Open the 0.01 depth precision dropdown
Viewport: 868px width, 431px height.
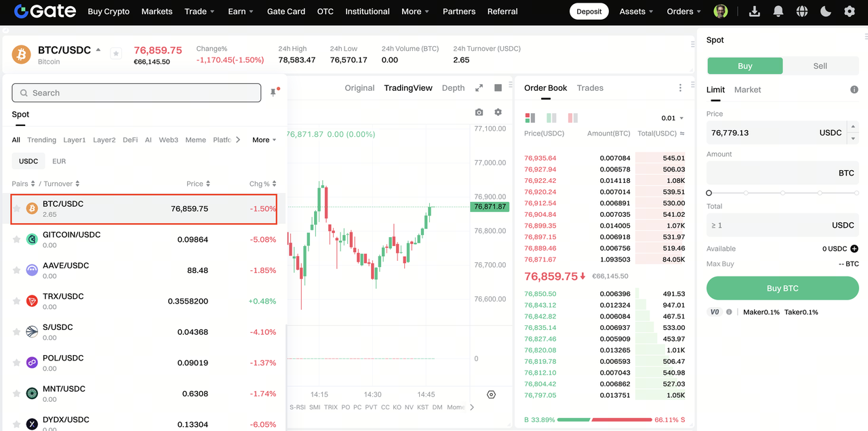672,118
